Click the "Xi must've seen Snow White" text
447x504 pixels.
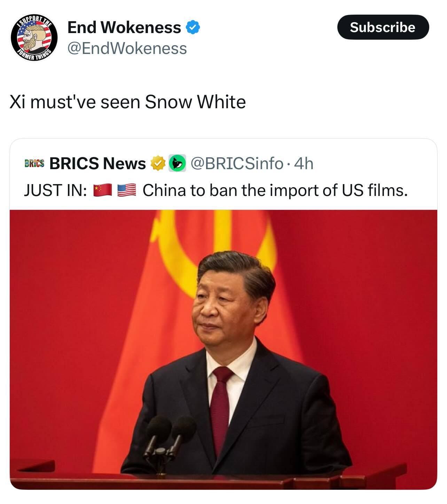coord(127,102)
